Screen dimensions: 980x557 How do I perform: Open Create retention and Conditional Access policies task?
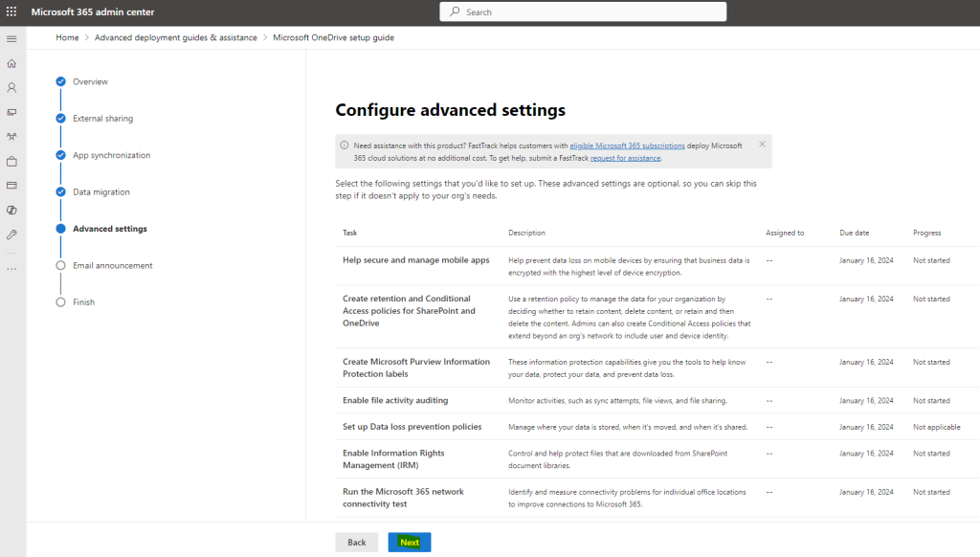(409, 311)
